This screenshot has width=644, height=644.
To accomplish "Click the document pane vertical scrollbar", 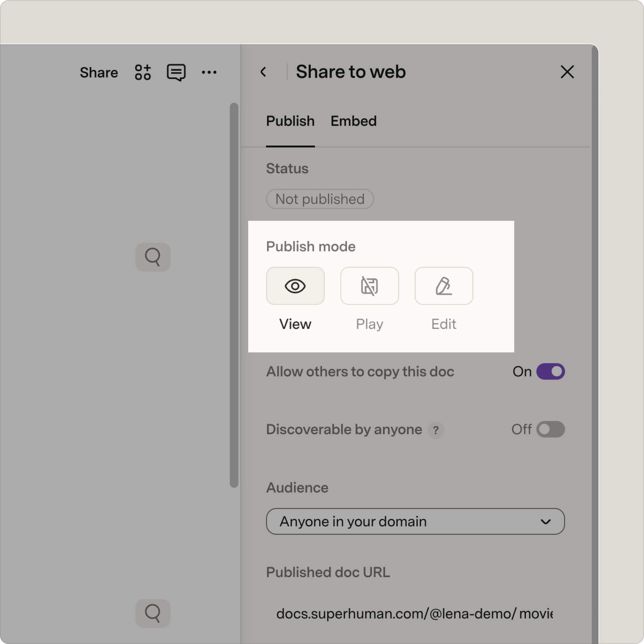I will tap(234, 295).
